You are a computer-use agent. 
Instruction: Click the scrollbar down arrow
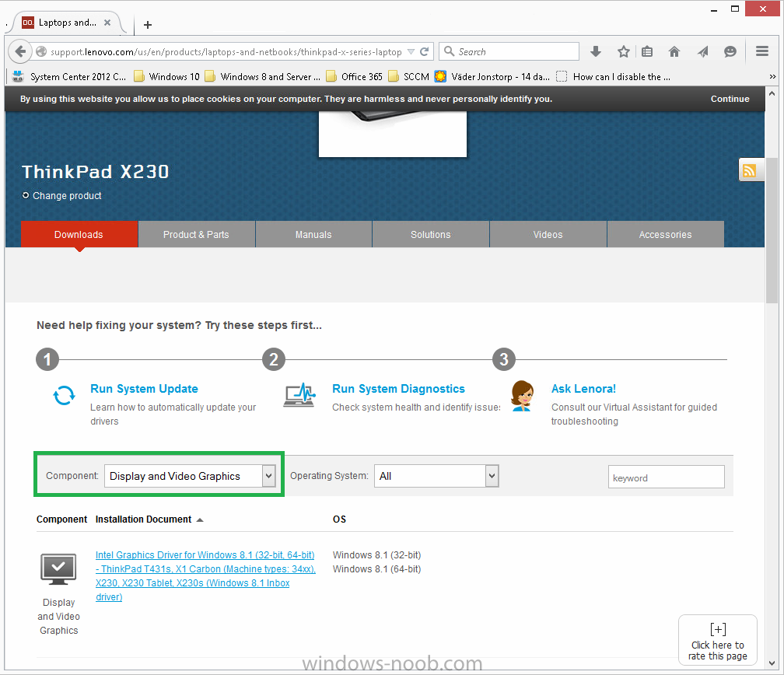tap(772, 663)
